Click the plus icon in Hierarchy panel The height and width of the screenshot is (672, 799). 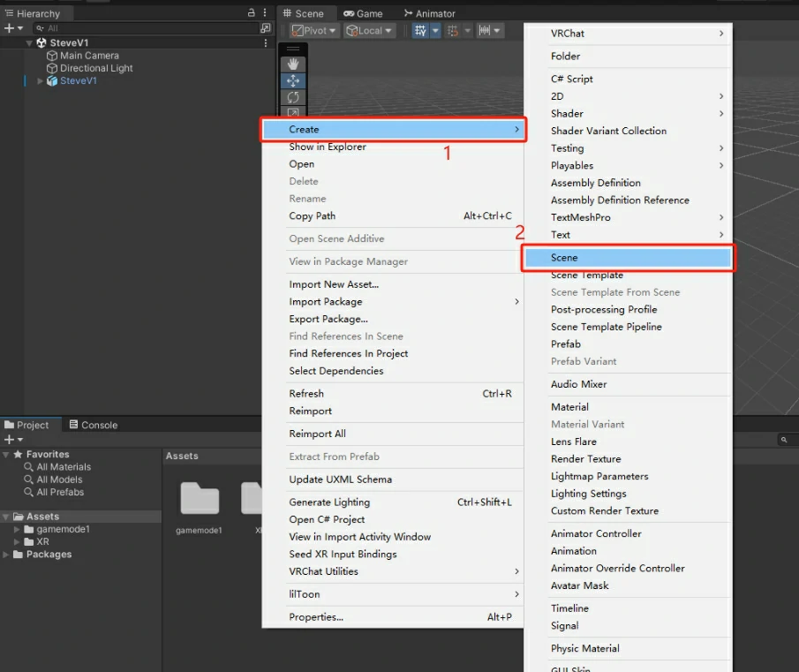[9, 28]
